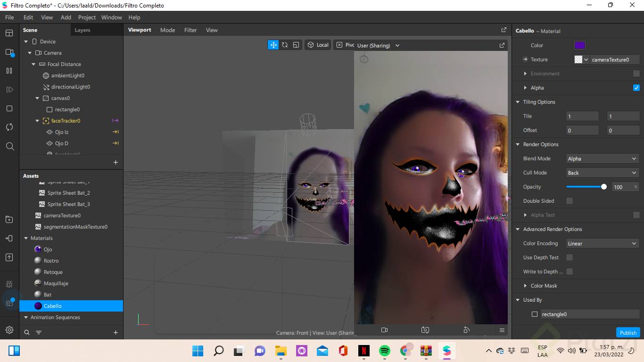
Task: Open the Color Encoding dropdown
Action: [x=603, y=243]
